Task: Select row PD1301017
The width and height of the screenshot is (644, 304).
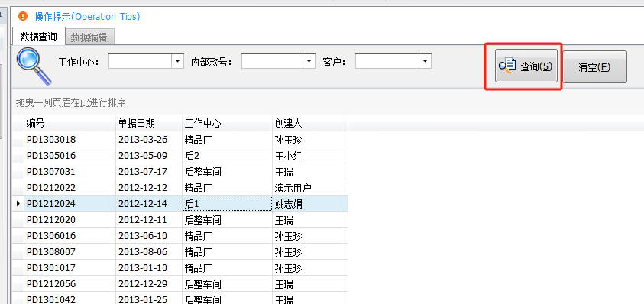Action: click(x=180, y=268)
